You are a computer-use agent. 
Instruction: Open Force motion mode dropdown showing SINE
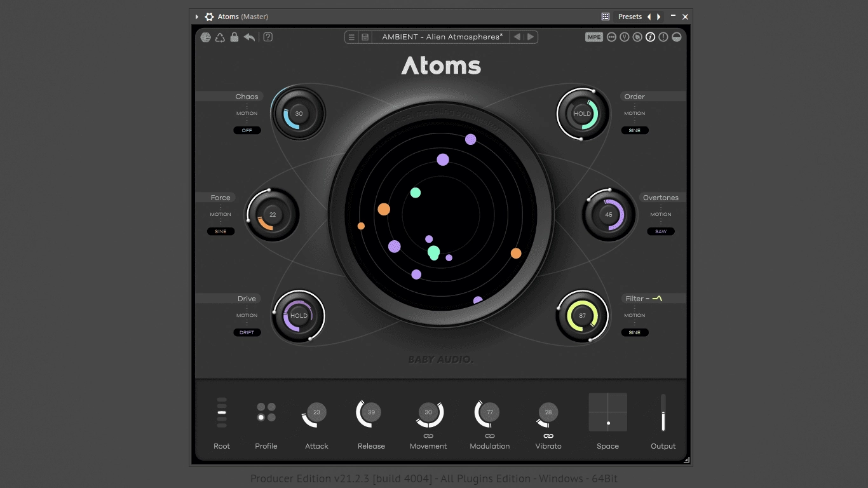220,231
